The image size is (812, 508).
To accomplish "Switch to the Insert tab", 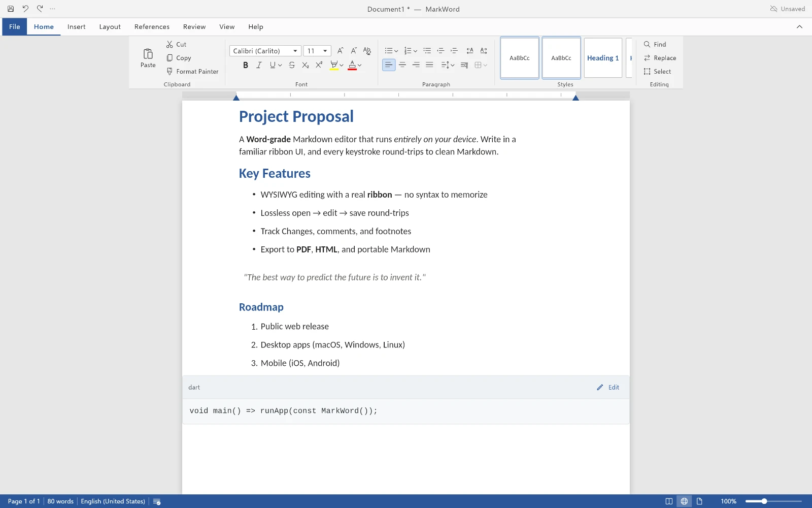I will click(x=77, y=27).
